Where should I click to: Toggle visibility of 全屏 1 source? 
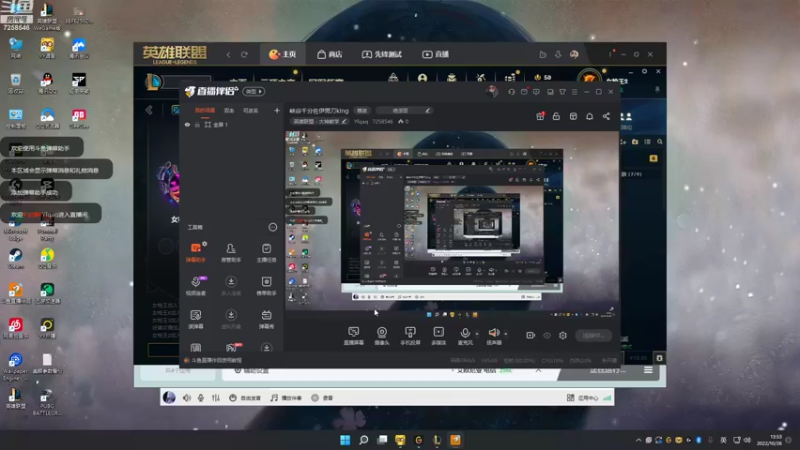pyautogui.click(x=187, y=124)
